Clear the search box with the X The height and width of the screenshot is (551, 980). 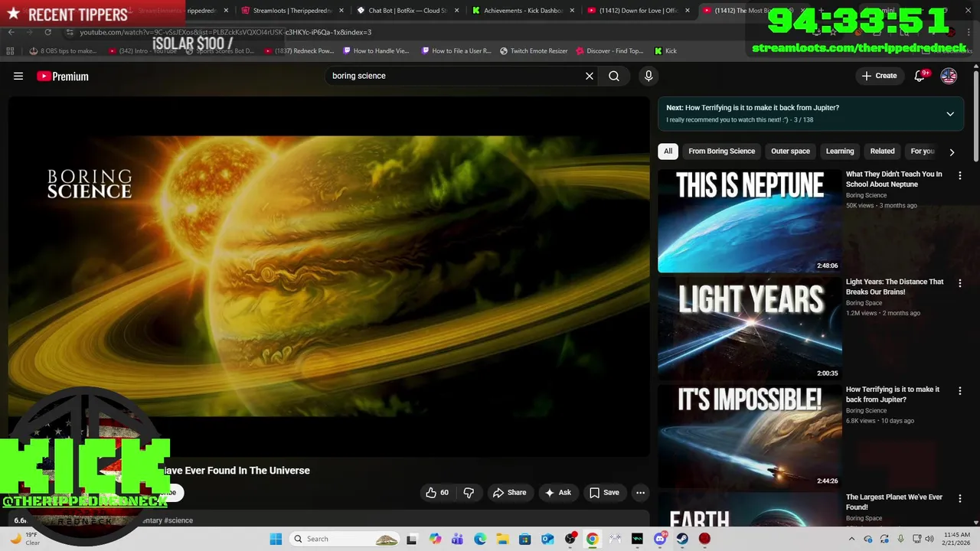[590, 76]
